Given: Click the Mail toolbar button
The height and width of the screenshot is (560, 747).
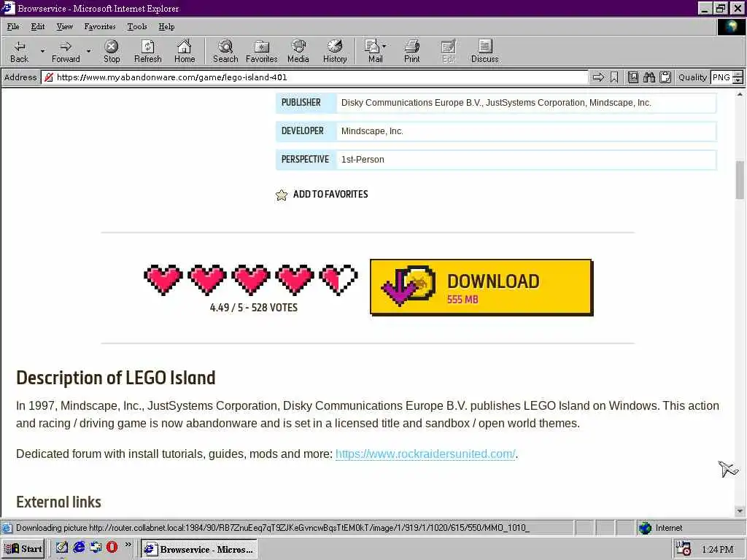Looking at the screenshot, I should click(x=374, y=52).
